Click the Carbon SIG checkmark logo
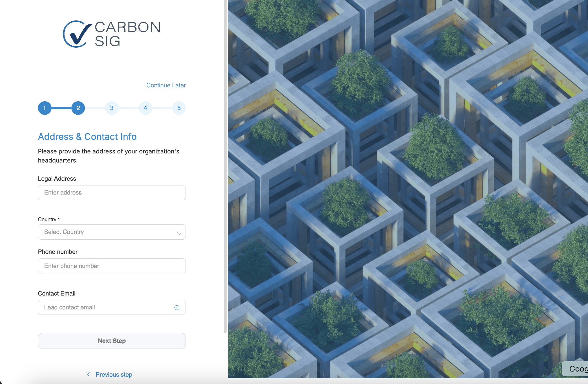Viewport: 588px width, 384px height. point(78,34)
